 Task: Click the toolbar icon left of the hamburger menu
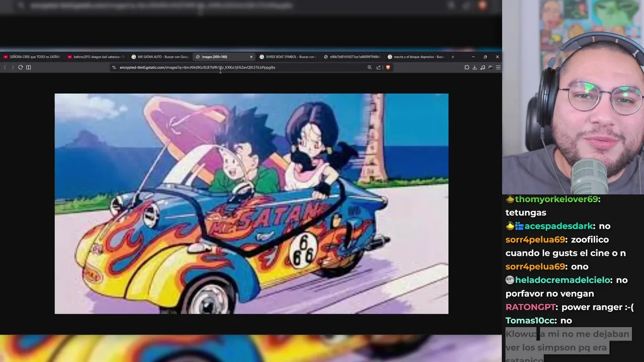point(491,67)
